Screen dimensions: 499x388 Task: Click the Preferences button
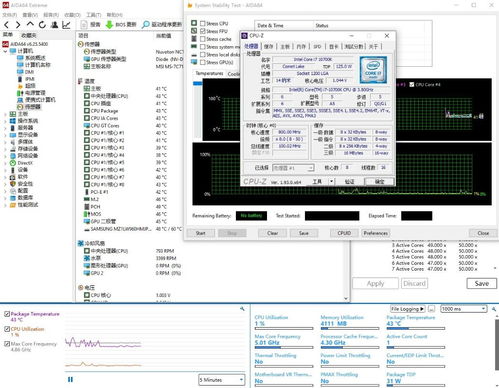click(376, 233)
